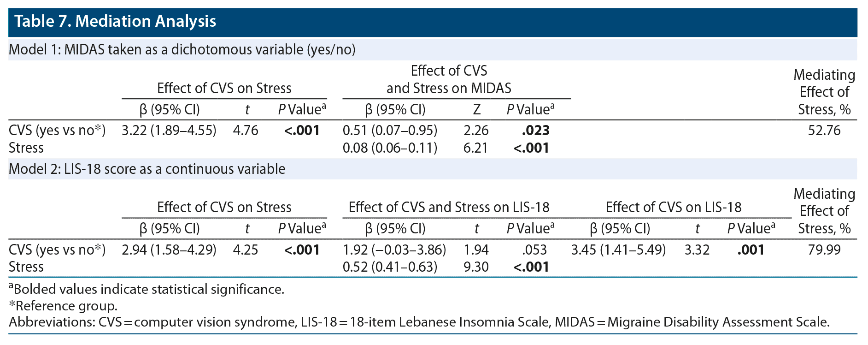Select the 3.45 (1.41–5.49) cell

[x=618, y=250]
